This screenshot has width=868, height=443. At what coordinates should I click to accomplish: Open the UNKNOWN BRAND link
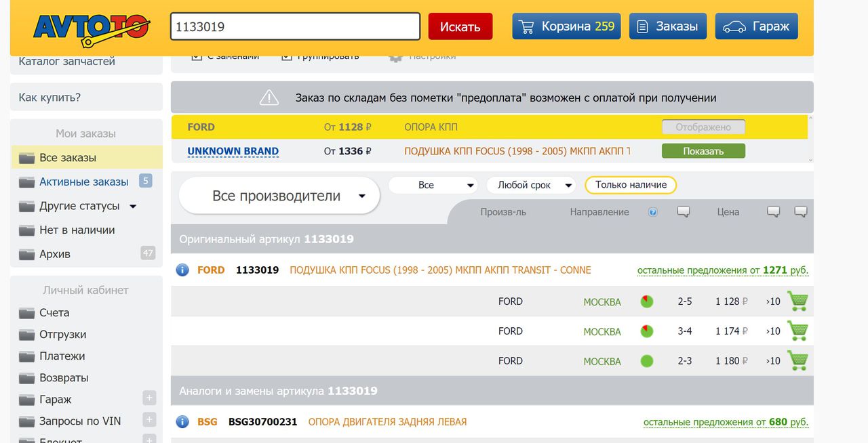[233, 151]
